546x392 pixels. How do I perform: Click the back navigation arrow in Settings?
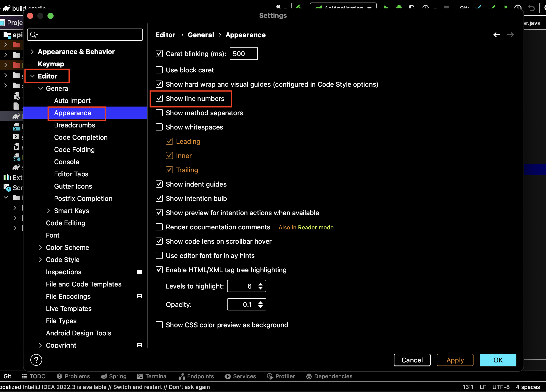coord(497,35)
